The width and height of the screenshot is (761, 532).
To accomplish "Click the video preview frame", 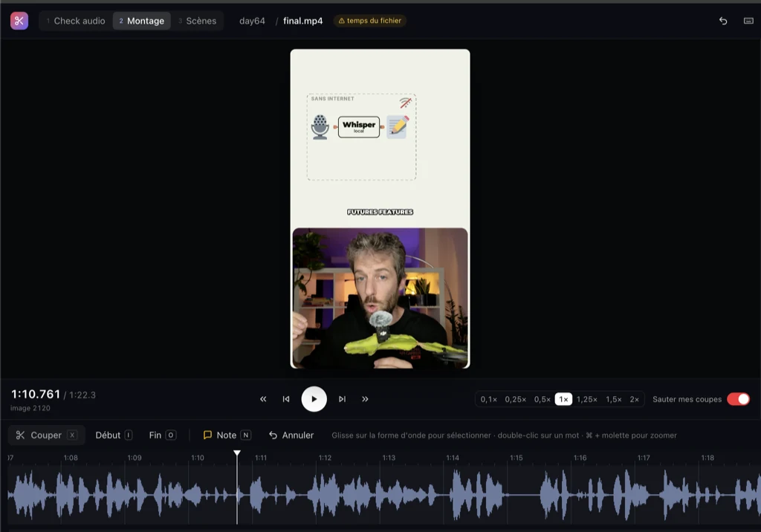I will [380, 209].
